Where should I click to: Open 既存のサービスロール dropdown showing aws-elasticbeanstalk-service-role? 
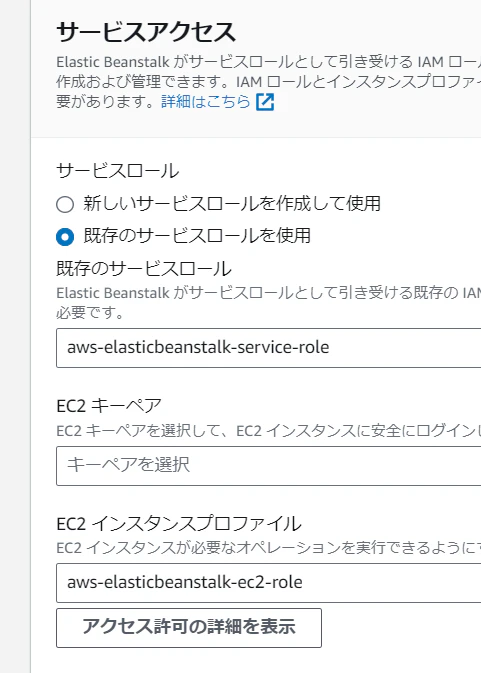[269, 348]
